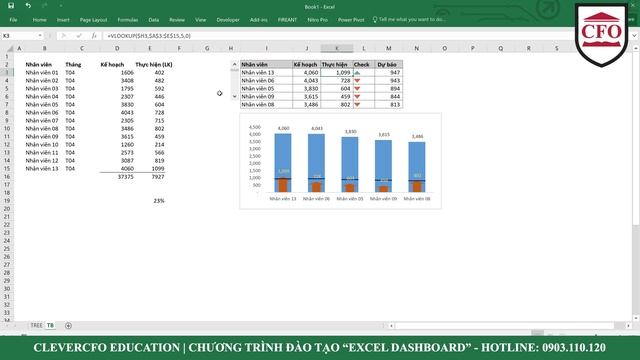Open the Nitro Pro ribbon tab
The height and width of the screenshot is (360, 640).
(x=318, y=20)
